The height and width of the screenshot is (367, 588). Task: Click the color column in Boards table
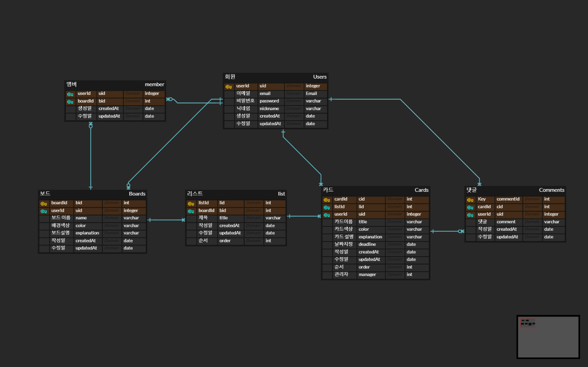tap(81, 226)
